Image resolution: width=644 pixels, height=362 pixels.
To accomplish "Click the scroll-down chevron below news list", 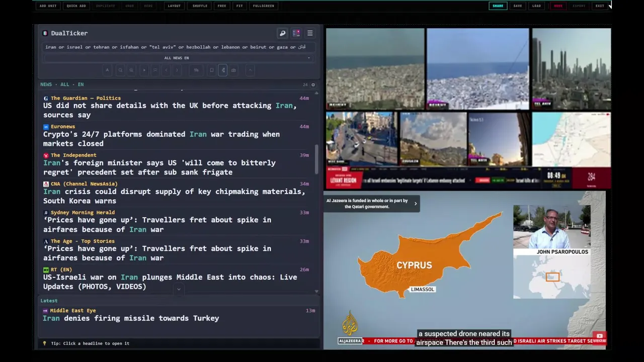I will (179, 289).
